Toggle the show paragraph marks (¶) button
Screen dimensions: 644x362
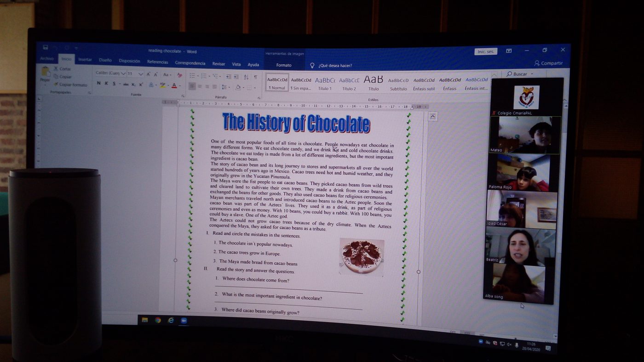tap(256, 77)
